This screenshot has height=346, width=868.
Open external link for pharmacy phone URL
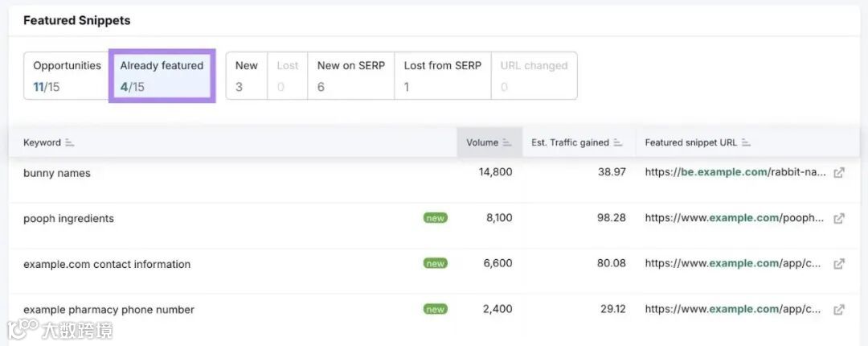click(839, 310)
